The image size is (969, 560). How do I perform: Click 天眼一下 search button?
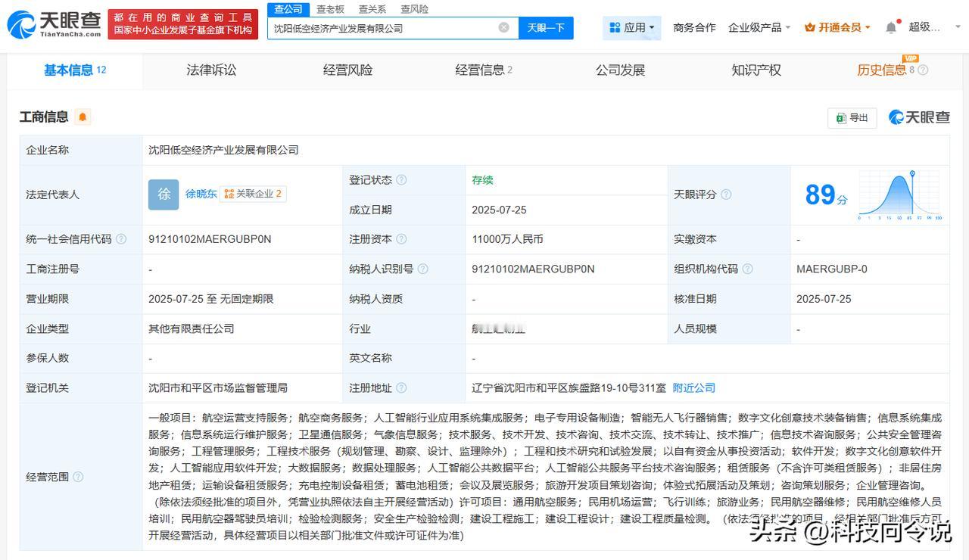pos(546,28)
